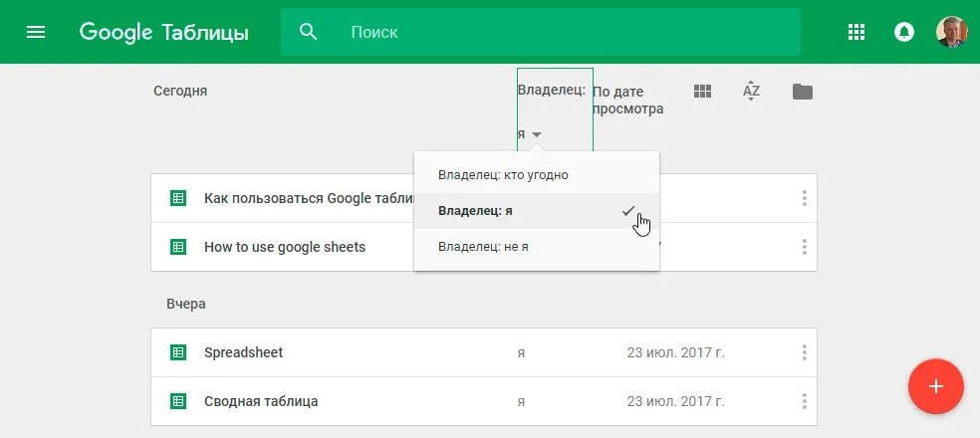Click the red create new spreadsheet button

pyautogui.click(x=935, y=386)
